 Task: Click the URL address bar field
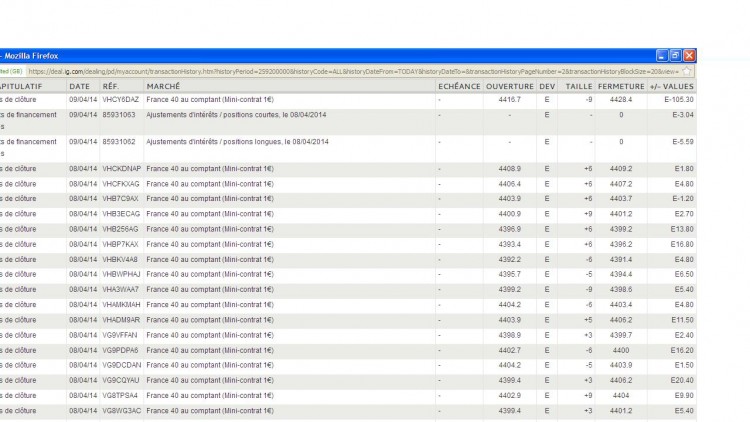coord(353,71)
